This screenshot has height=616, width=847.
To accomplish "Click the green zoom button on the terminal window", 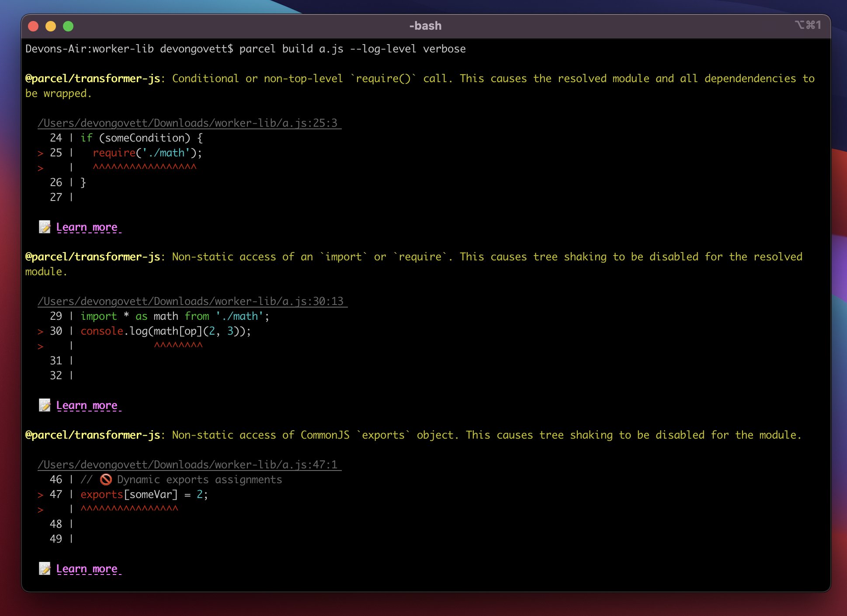I will coord(69,26).
